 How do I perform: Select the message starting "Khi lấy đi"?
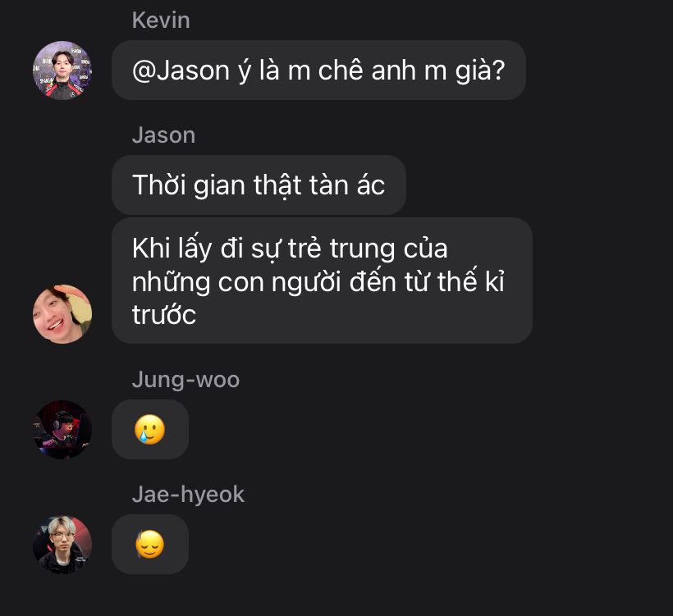coord(322,281)
